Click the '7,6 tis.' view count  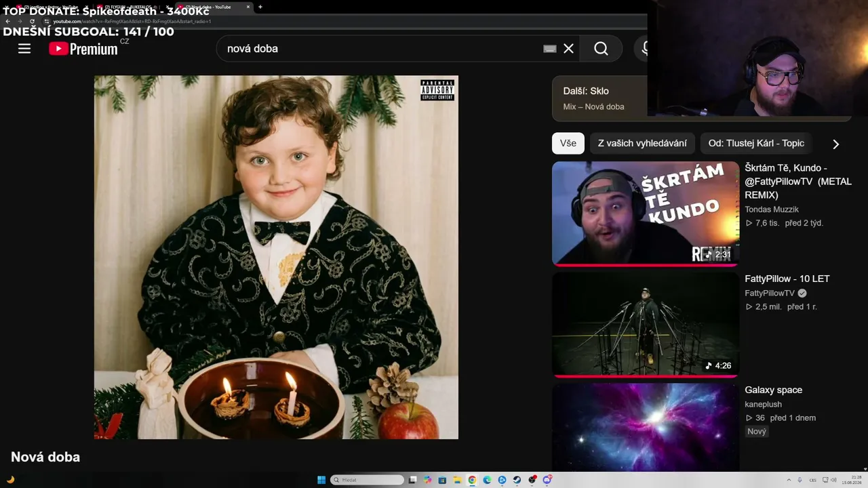coord(767,223)
